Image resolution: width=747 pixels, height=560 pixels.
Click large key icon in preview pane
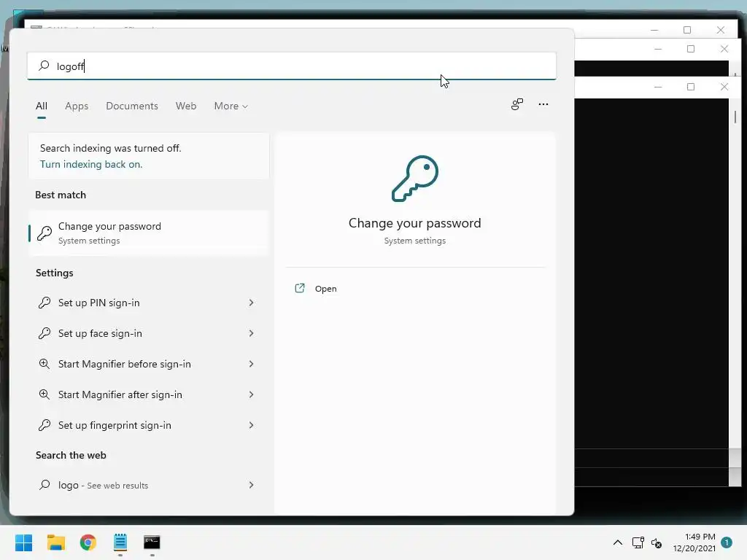point(415,179)
